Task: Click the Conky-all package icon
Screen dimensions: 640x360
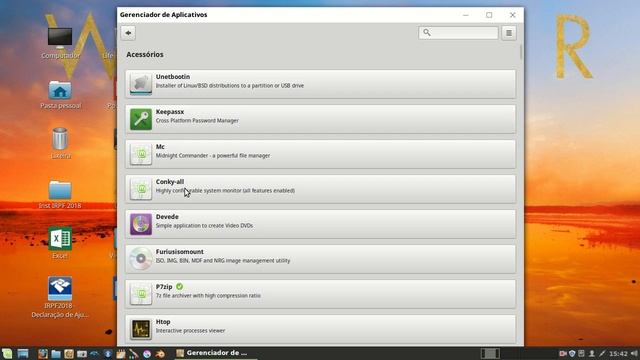Action: point(141,189)
